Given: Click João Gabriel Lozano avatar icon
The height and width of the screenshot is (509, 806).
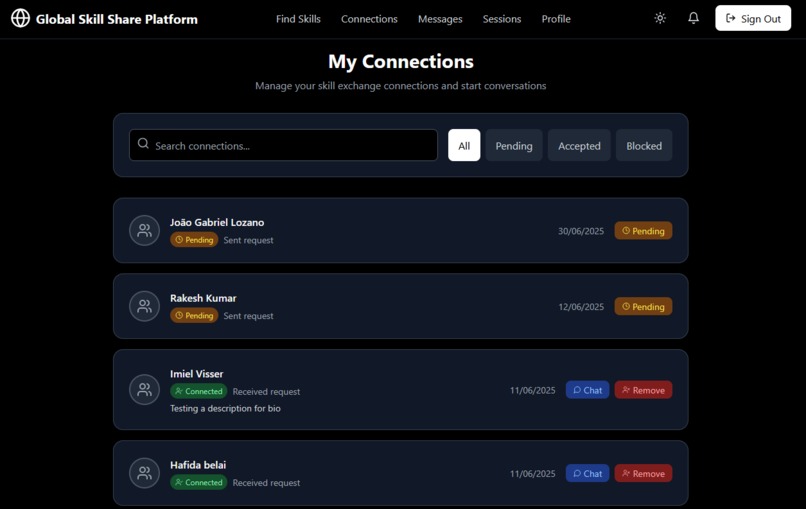Looking at the screenshot, I should coord(144,230).
